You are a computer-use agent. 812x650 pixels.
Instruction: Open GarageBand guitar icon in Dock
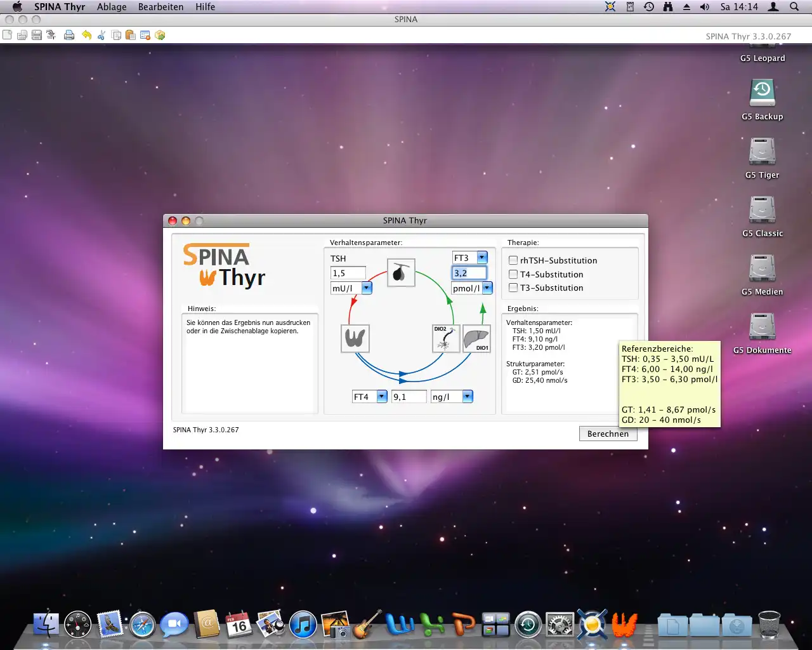(x=367, y=625)
